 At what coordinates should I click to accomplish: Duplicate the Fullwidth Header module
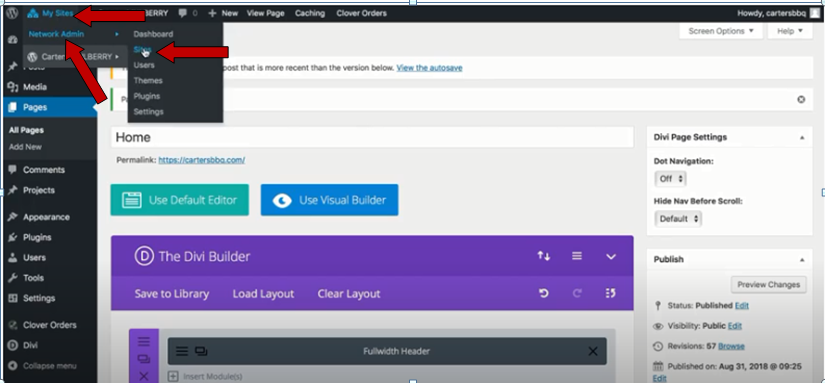tap(201, 351)
